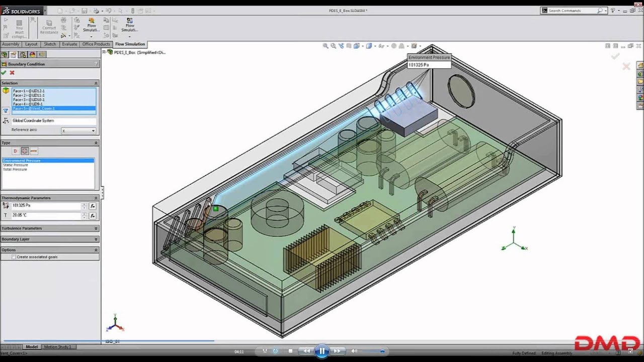Expand the Boundary Layer section

click(x=96, y=239)
